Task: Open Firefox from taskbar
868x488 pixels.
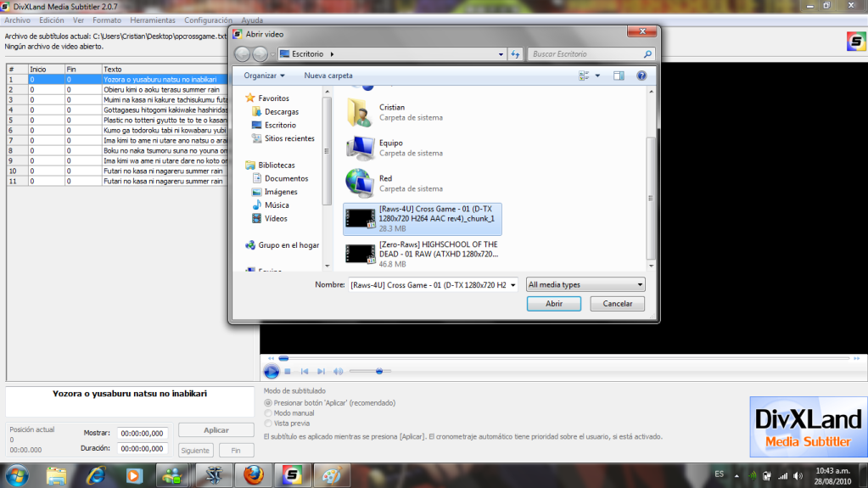Action: click(x=254, y=475)
